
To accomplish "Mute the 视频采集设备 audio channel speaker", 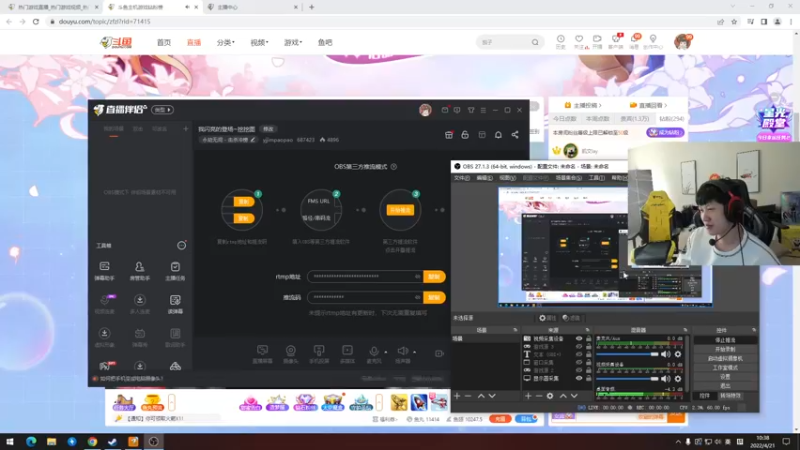I will click(x=665, y=379).
